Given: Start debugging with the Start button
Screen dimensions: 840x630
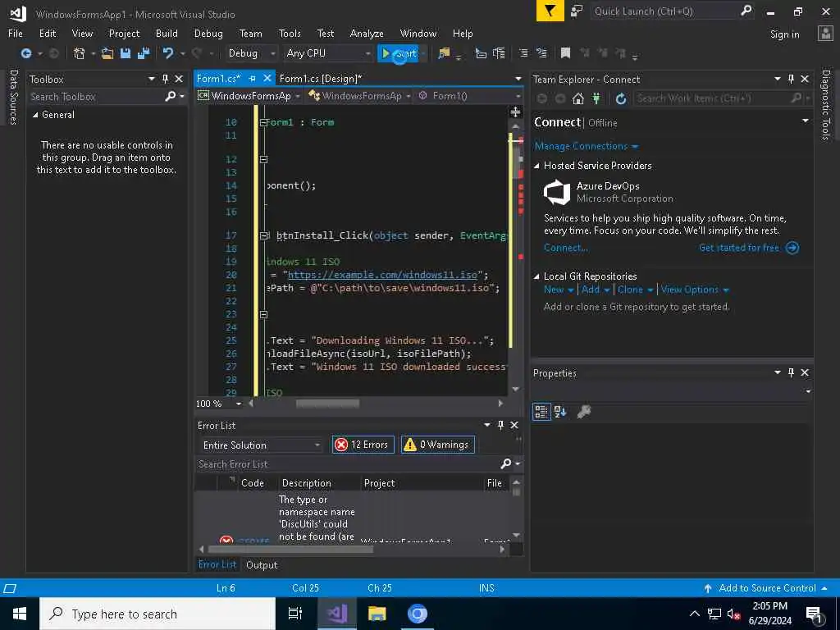Looking at the screenshot, I should click(398, 53).
